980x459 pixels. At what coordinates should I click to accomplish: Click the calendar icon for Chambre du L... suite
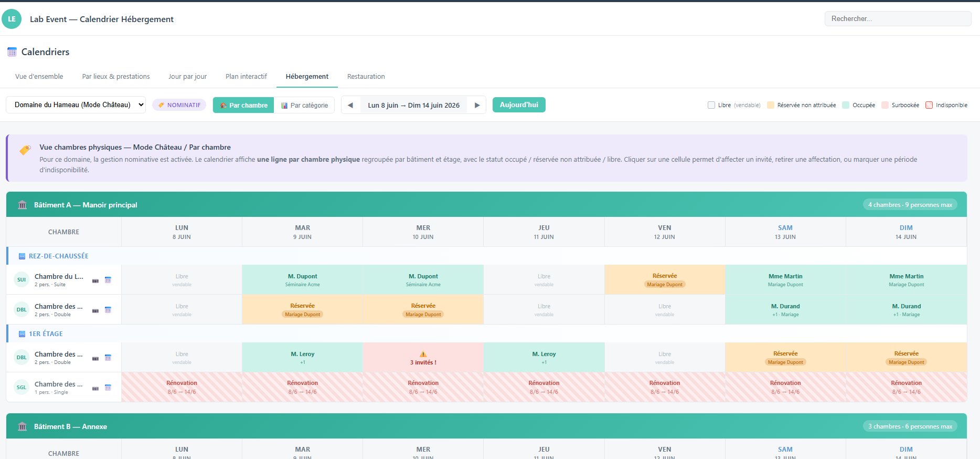pos(108,280)
